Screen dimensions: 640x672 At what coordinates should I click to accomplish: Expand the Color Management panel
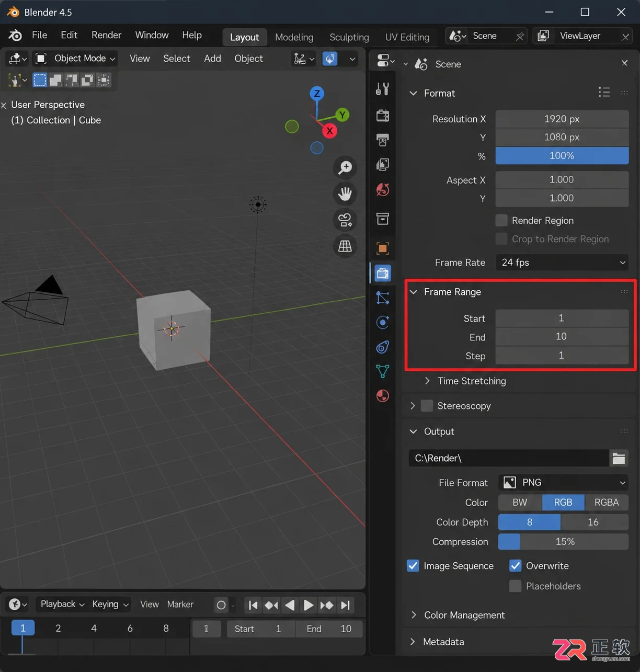pyautogui.click(x=414, y=615)
